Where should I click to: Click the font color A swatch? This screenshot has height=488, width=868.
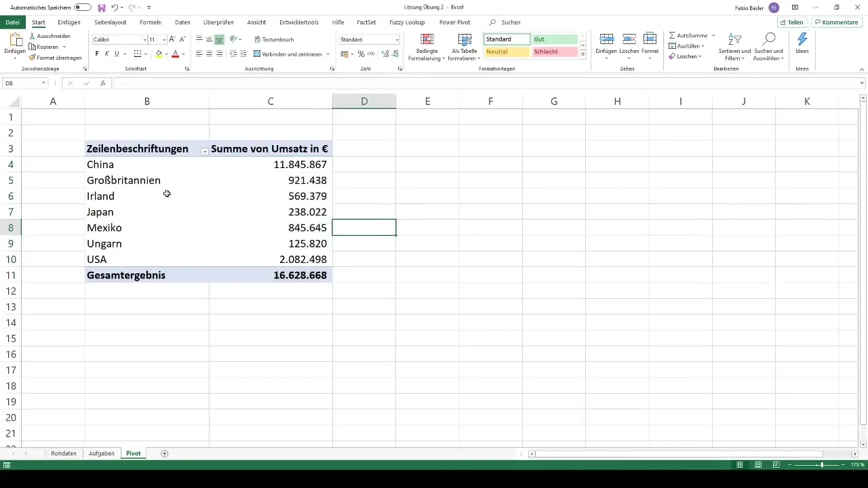tap(175, 54)
